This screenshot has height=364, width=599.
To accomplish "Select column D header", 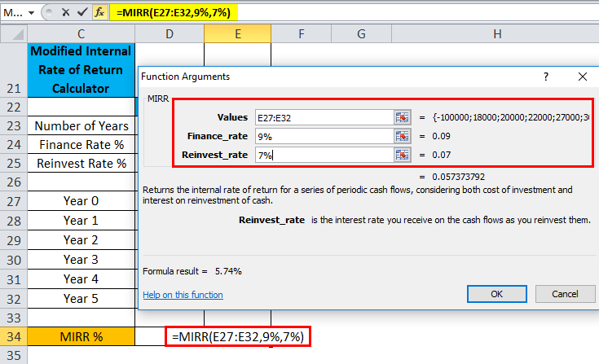I will [x=170, y=34].
